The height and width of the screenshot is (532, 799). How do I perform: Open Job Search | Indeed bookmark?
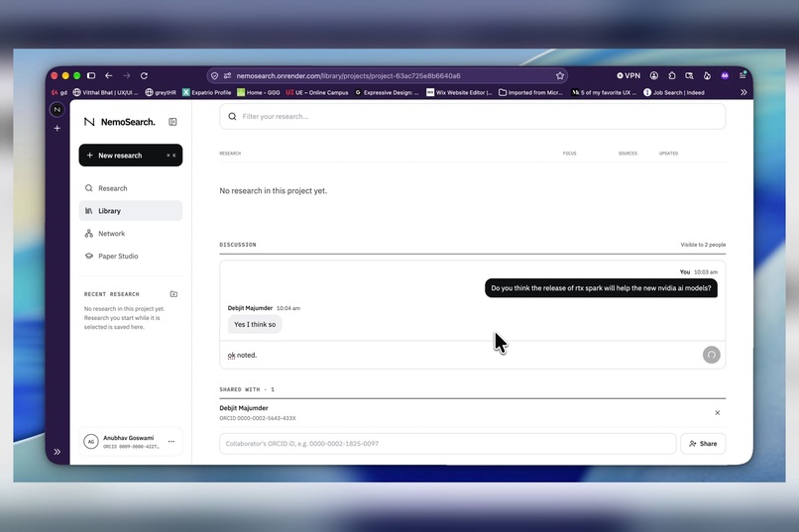click(x=674, y=92)
